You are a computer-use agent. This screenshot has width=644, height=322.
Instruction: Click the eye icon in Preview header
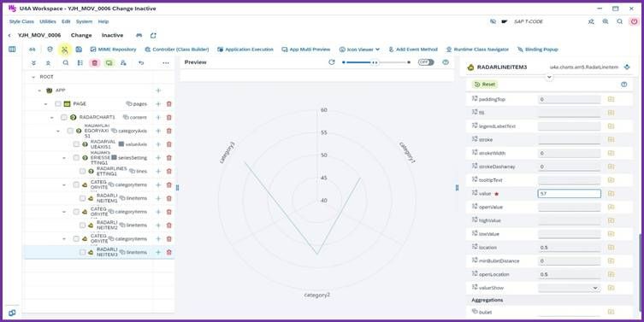(x=446, y=62)
